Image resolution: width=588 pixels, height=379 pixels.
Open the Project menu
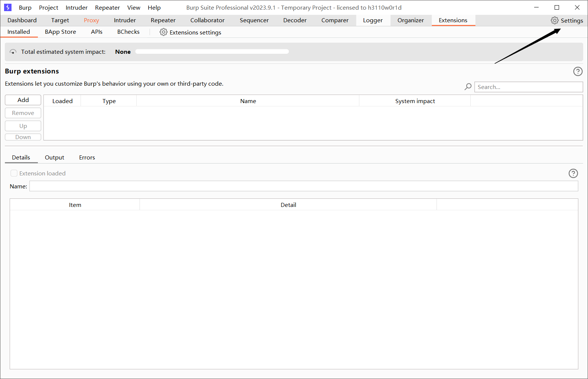pos(49,7)
